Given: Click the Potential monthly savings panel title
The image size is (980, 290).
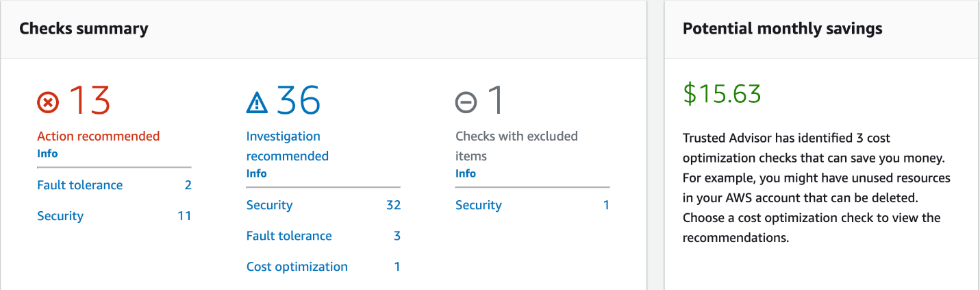Looking at the screenshot, I should pos(782,29).
